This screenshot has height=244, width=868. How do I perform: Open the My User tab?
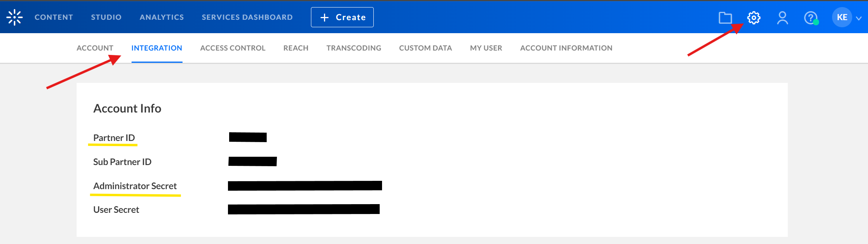486,48
